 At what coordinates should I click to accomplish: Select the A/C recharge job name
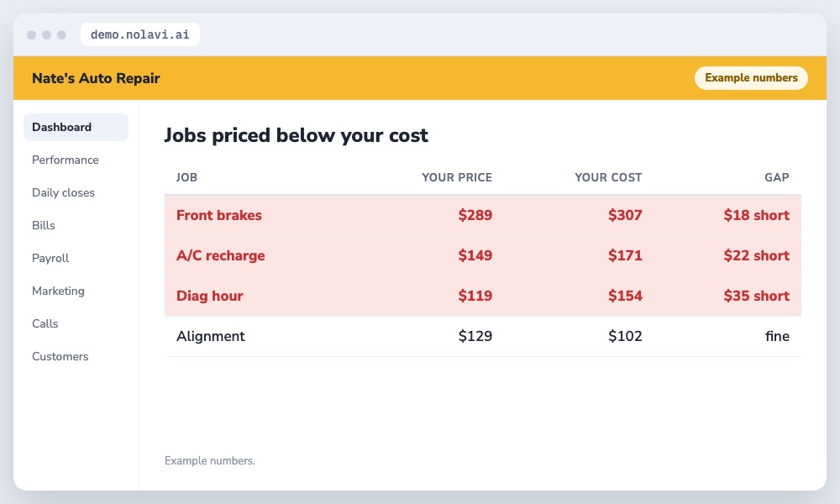tap(221, 255)
